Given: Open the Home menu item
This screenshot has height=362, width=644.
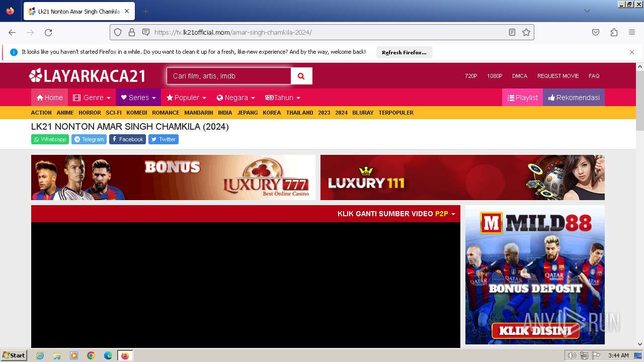Looking at the screenshot, I should (x=49, y=98).
